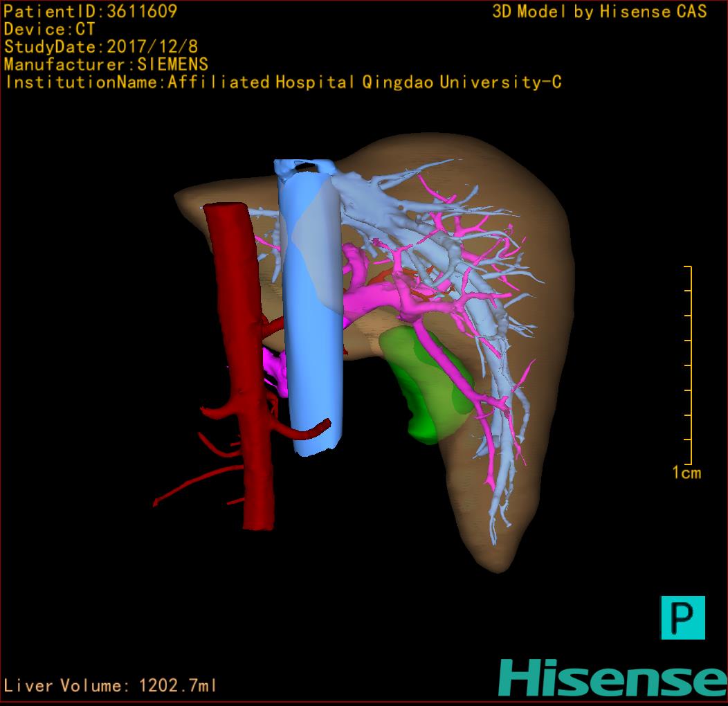
Task: Click the Manufacturer:SIEMENS text
Action: point(106,64)
